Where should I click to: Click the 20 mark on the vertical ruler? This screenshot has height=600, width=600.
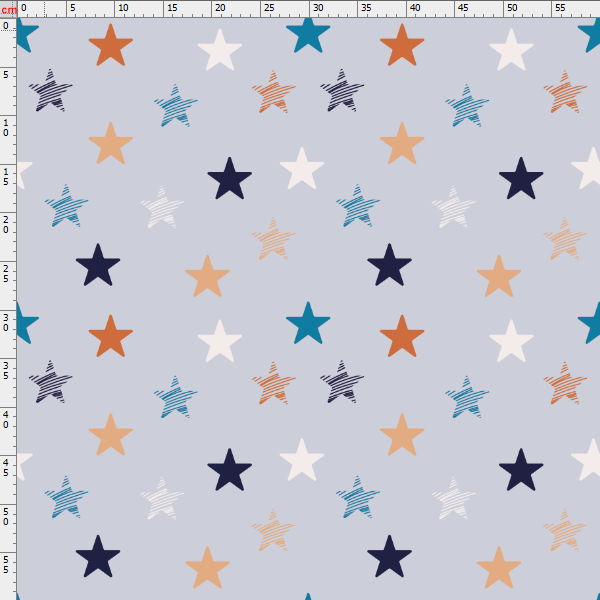pos(6,225)
